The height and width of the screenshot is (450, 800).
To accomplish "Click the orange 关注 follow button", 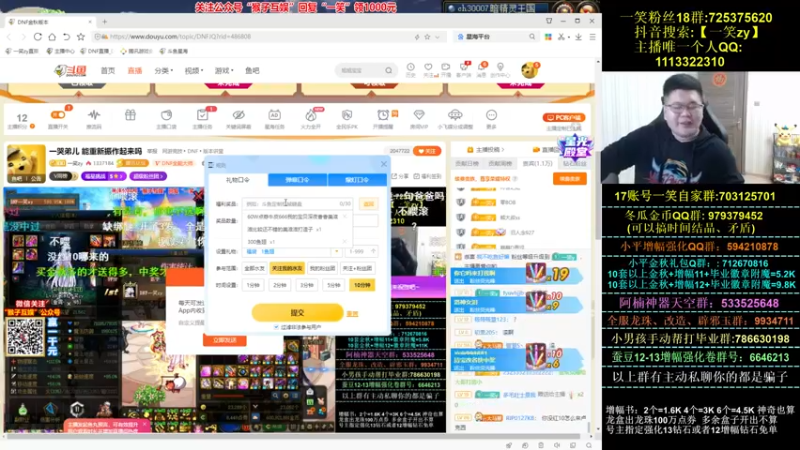I will [x=427, y=151].
